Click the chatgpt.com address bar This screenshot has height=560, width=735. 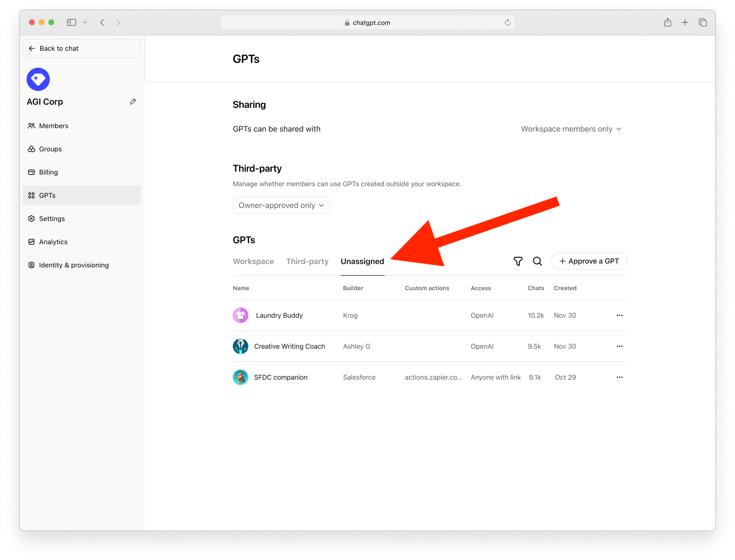(x=367, y=22)
